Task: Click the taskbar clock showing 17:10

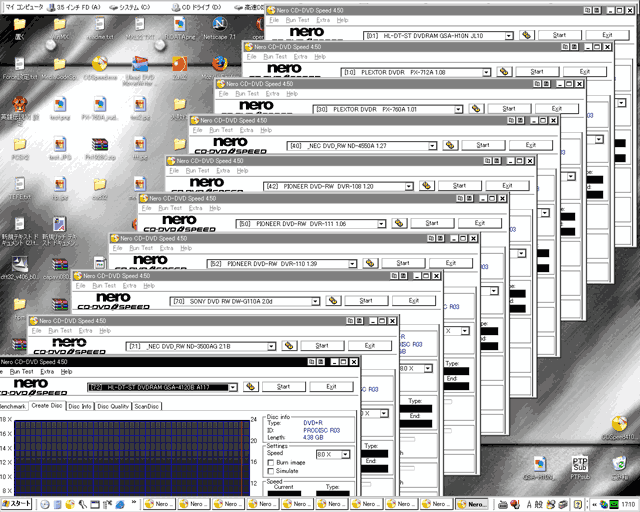Action: point(628,504)
